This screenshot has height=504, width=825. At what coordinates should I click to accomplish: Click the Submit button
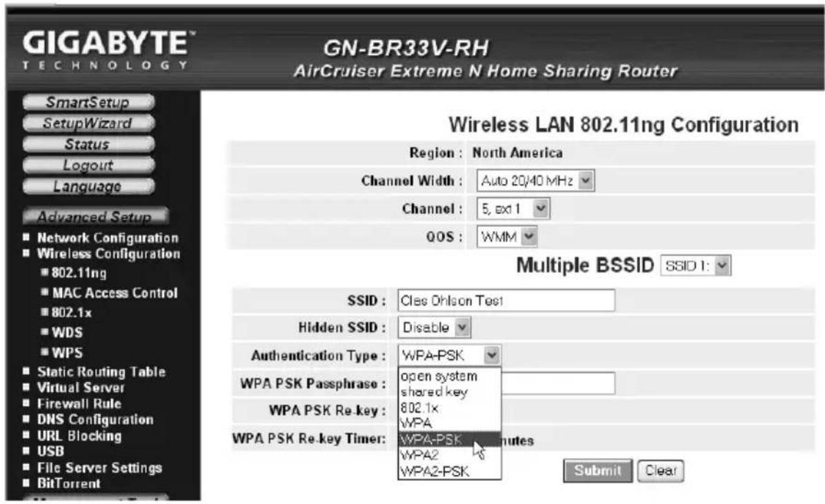(597, 470)
